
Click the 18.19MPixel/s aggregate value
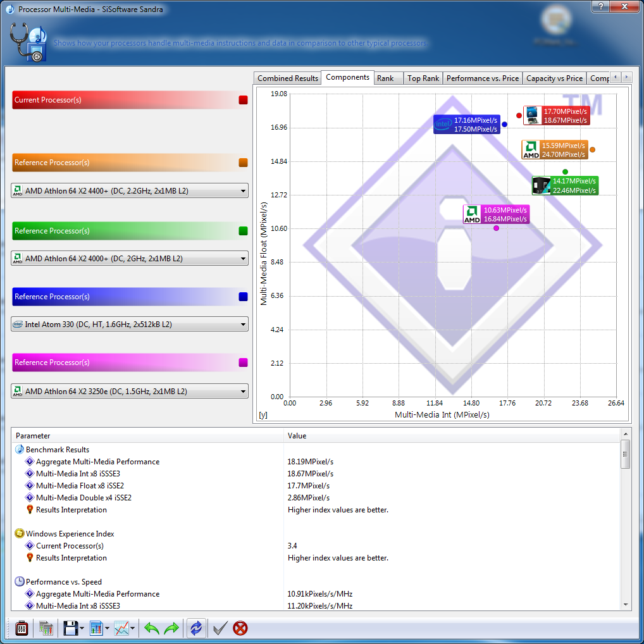[311, 462]
